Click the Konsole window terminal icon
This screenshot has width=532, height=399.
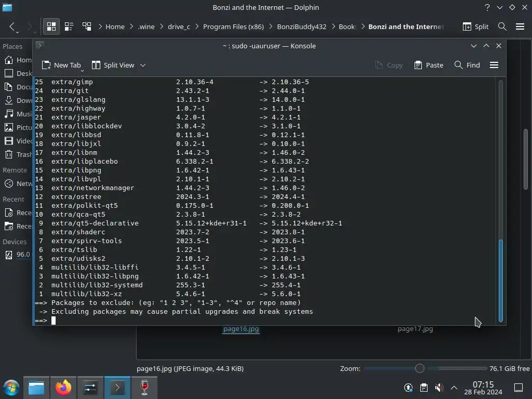39,45
